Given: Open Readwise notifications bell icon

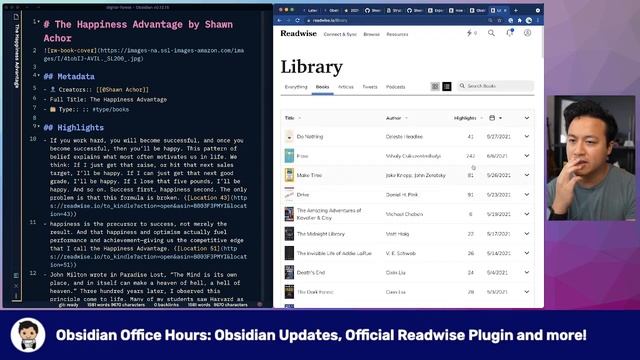Looking at the screenshot, I should coord(509,33).
